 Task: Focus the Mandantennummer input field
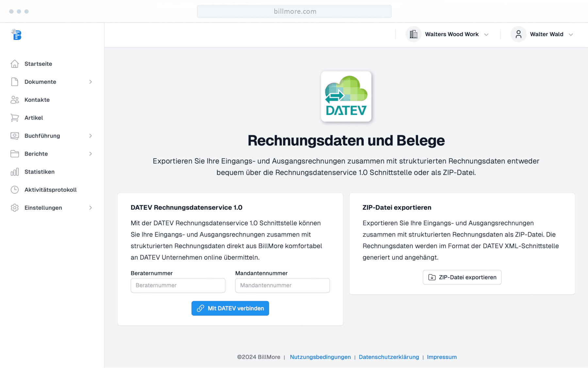(283, 285)
